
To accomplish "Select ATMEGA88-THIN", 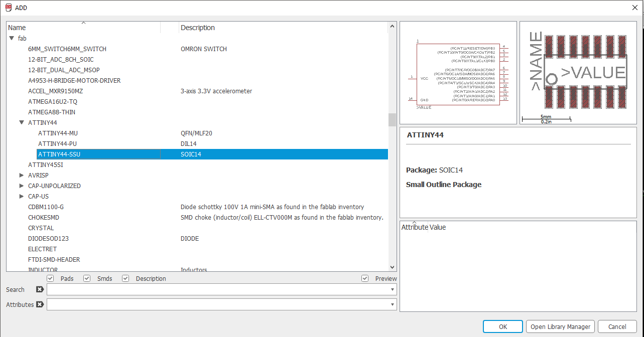I will 52,112.
